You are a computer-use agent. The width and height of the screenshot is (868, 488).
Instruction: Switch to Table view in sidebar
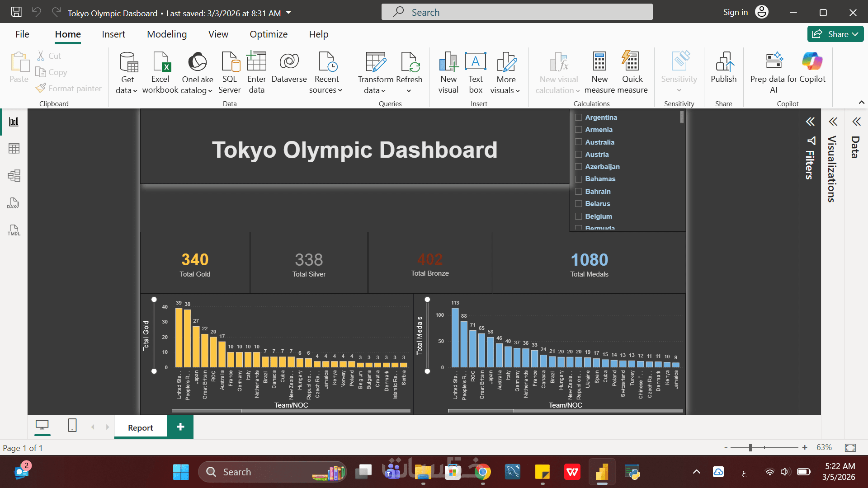(x=14, y=149)
